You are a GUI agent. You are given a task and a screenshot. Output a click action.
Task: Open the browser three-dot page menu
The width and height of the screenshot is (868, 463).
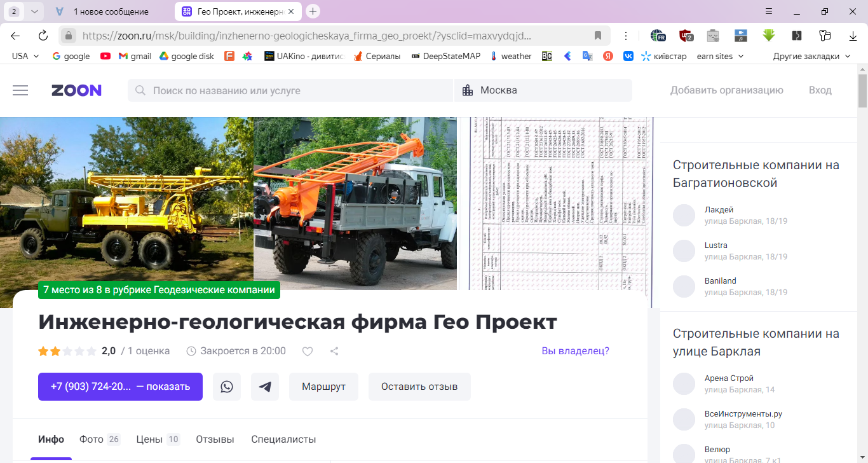pos(626,36)
